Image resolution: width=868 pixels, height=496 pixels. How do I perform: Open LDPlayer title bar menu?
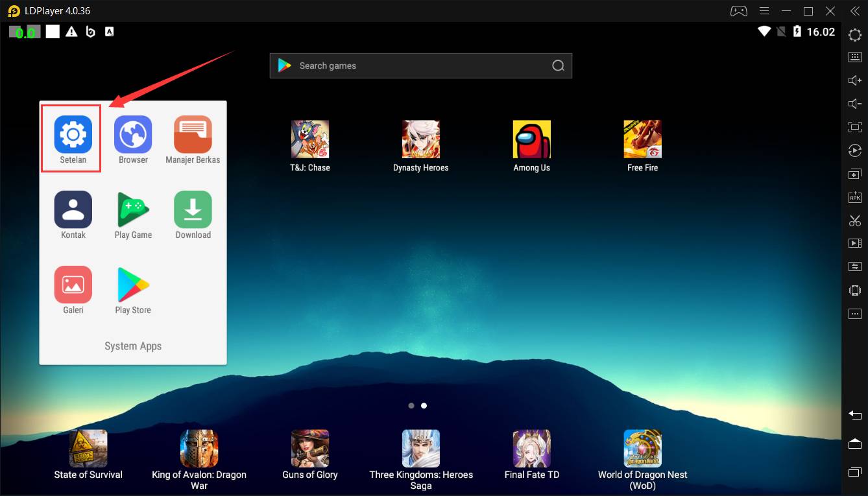764,11
